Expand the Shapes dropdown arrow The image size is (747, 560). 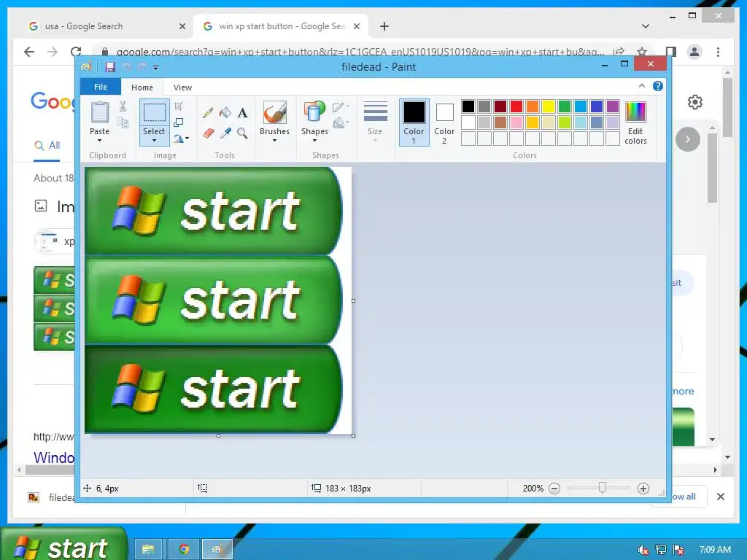[314, 141]
